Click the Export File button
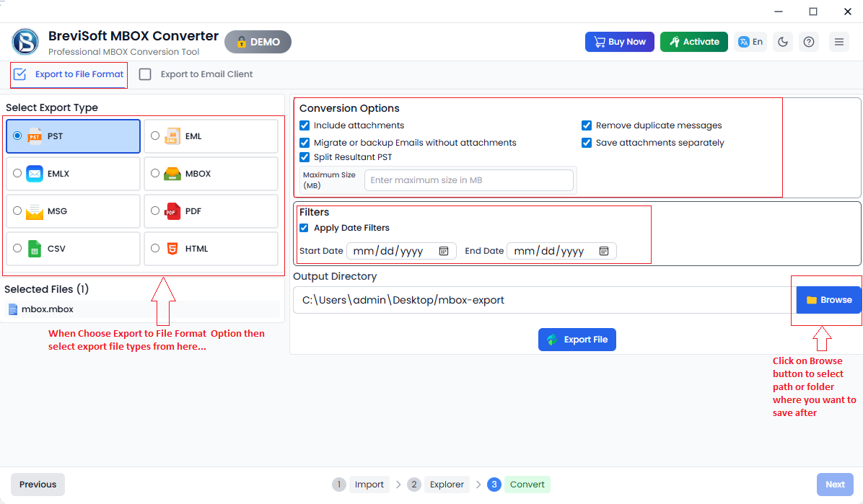The image size is (863, 504). 577,340
